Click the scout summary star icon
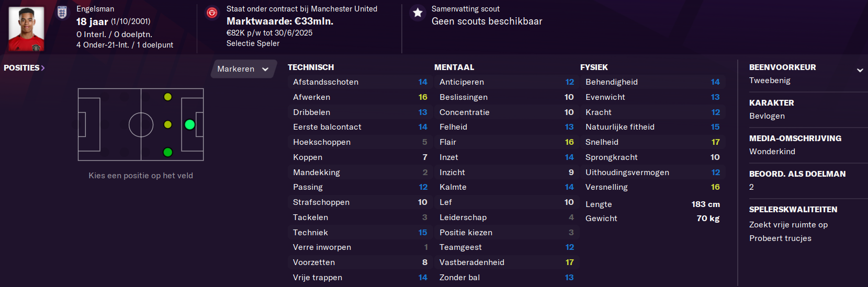The width and height of the screenshot is (868, 287). (418, 13)
